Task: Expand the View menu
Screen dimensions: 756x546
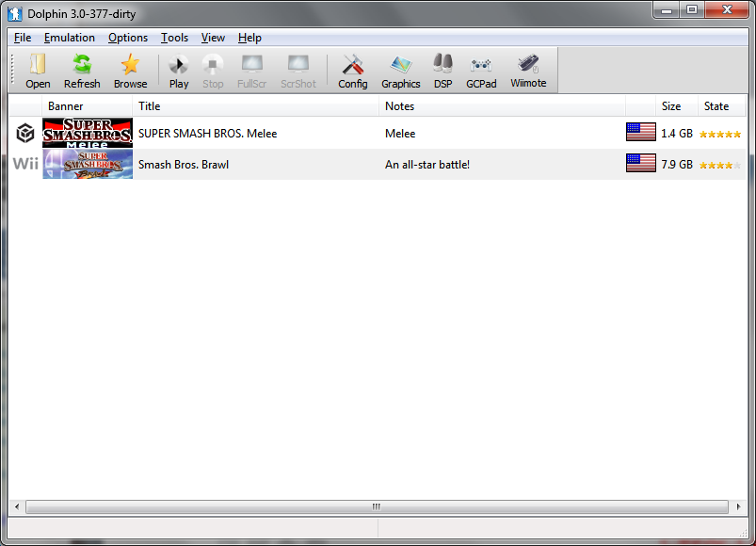Action: pos(213,38)
